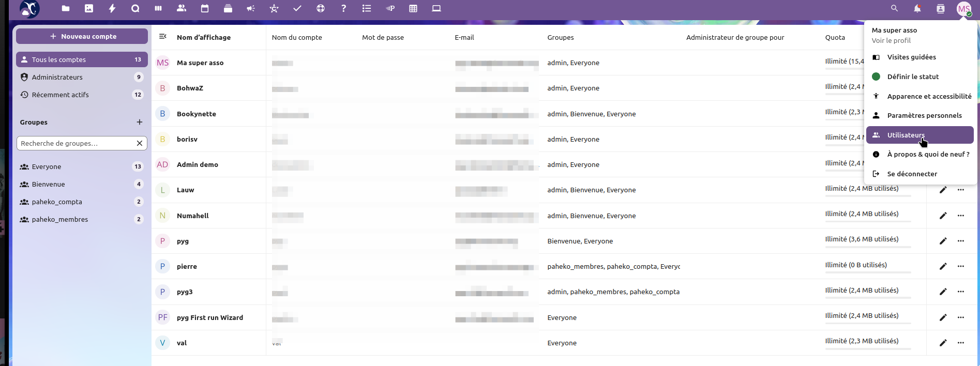The height and width of the screenshot is (366, 980).
Task: Edit the pierre account with pencil icon
Action: pos(943,266)
